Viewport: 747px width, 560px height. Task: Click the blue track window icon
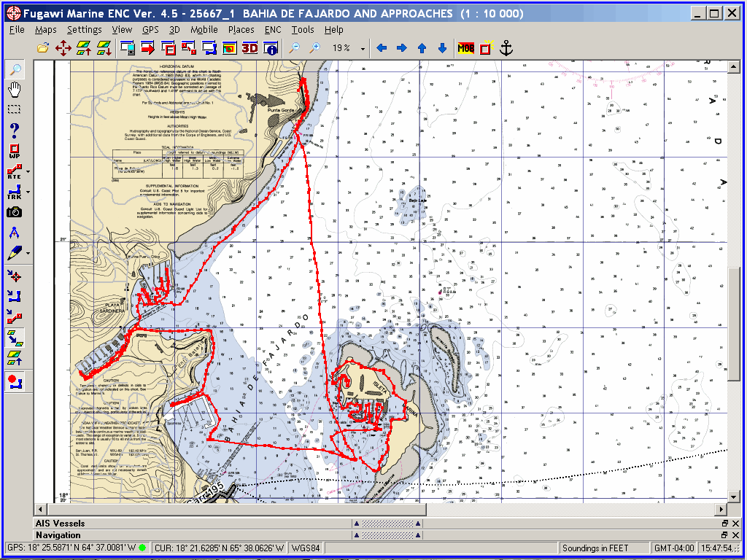pyautogui.click(x=209, y=47)
